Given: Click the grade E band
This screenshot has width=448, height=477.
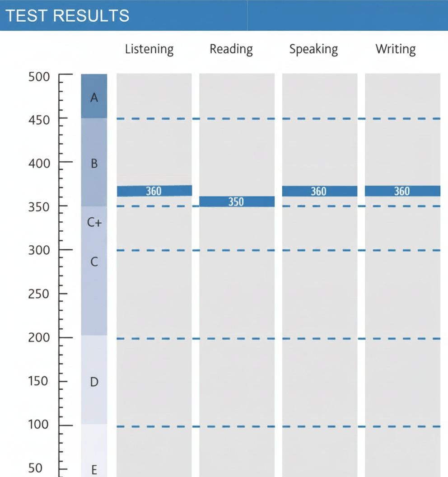Looking at the screenshot, I should click(94, 470).
